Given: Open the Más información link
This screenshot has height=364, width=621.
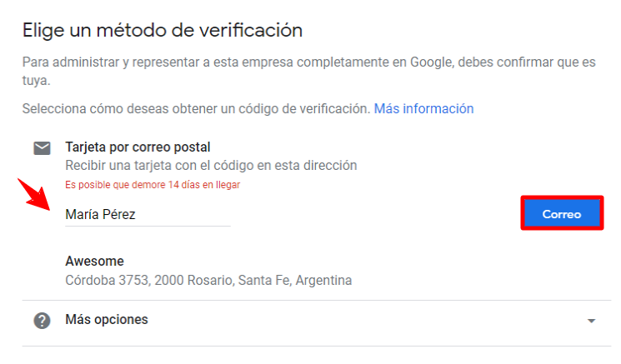Looking at the screenshot, I should pos(423,109).
